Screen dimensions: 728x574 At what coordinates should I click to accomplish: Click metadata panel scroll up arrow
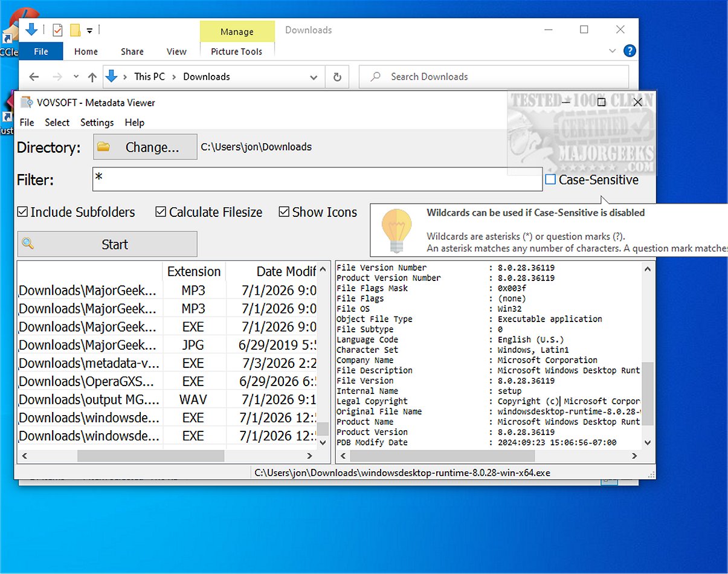[x=648, y=269]
